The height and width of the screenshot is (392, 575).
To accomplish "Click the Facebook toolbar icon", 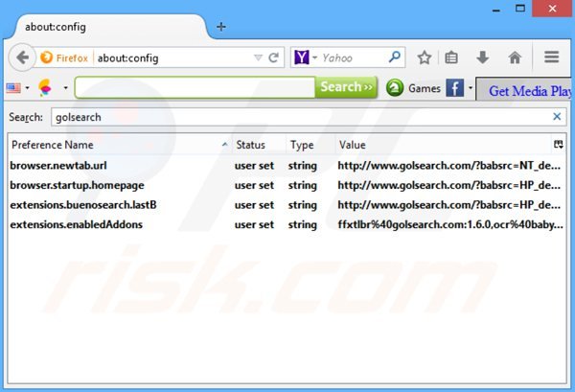I will pos(454,88).
